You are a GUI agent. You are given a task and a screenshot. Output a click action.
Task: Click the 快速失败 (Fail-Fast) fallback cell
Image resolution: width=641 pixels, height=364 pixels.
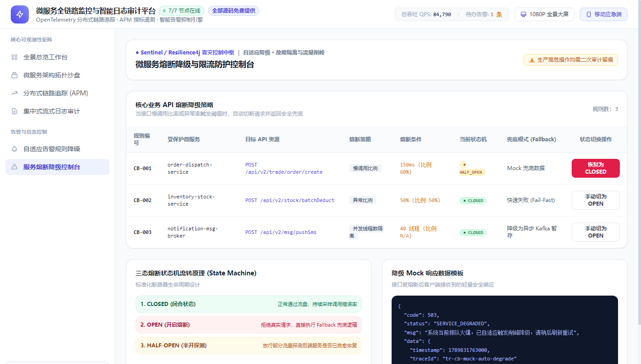coord(531,200)
